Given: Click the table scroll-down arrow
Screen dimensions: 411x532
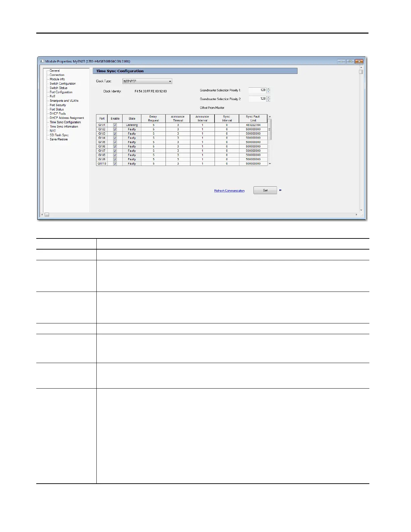Looking at the screenshot, I should [270, 164].
